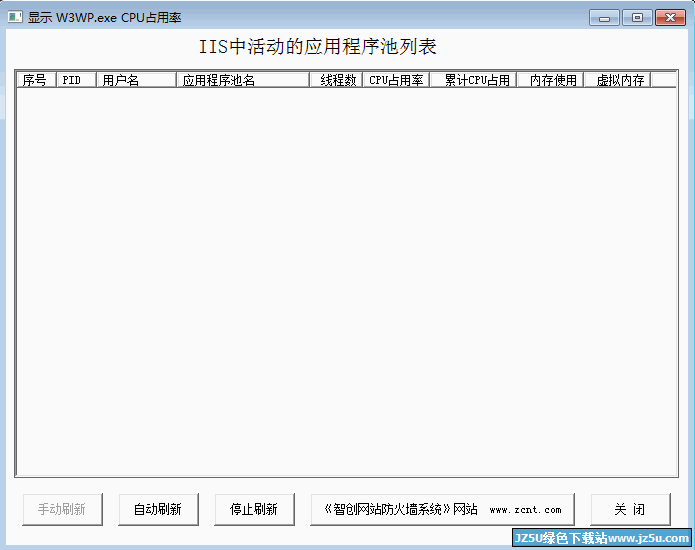The width and height of the screenshot is (695, 550).
Task: Click the CPU占用率 column header
Action: pyautogui.click(x=396, y=80)
